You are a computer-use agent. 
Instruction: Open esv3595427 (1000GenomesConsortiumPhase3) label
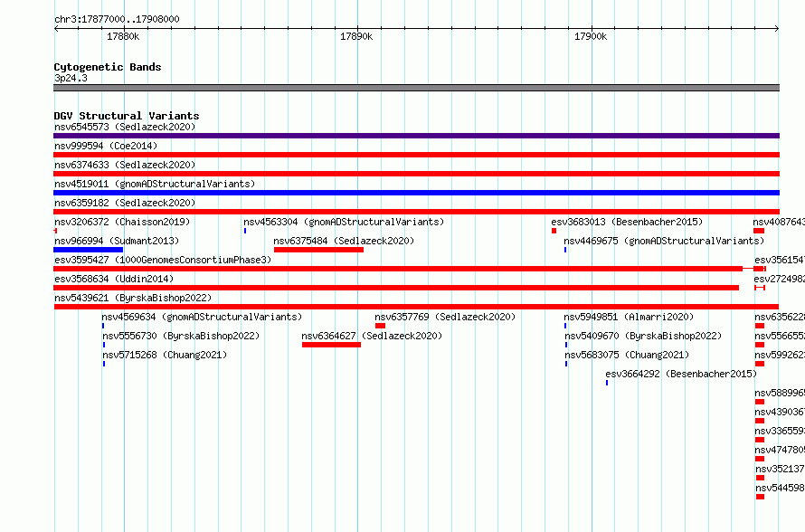[x=163, y=260]
